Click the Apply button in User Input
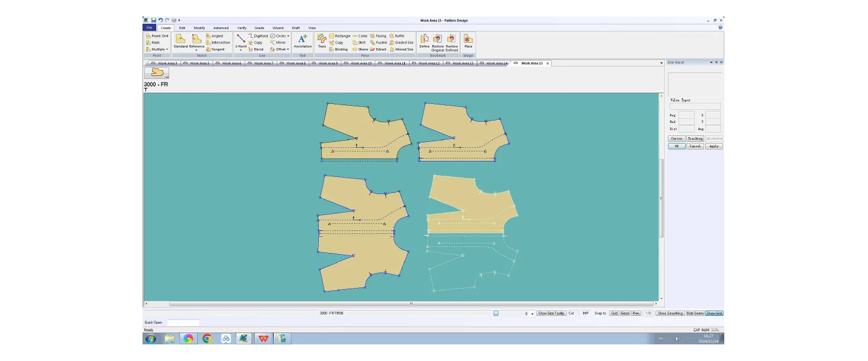The width and height of the screenshot is (868, 361). (714, 146)
